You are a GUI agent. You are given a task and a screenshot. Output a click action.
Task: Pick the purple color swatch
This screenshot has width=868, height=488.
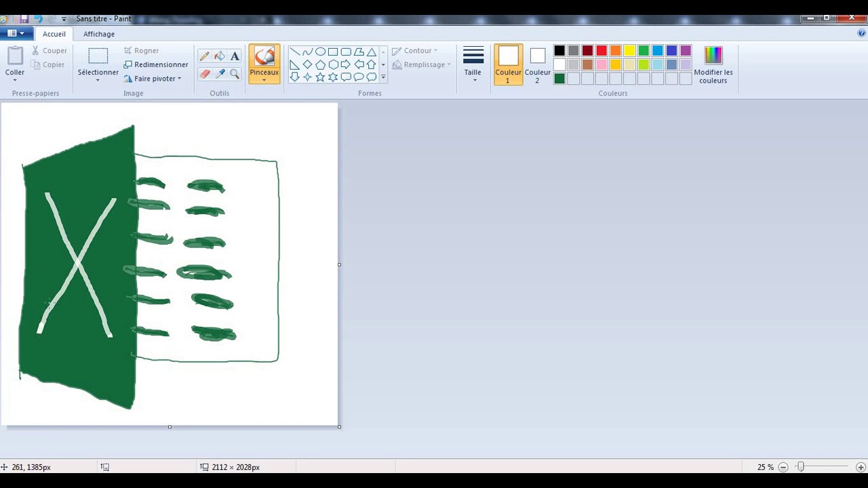[686, 51]
